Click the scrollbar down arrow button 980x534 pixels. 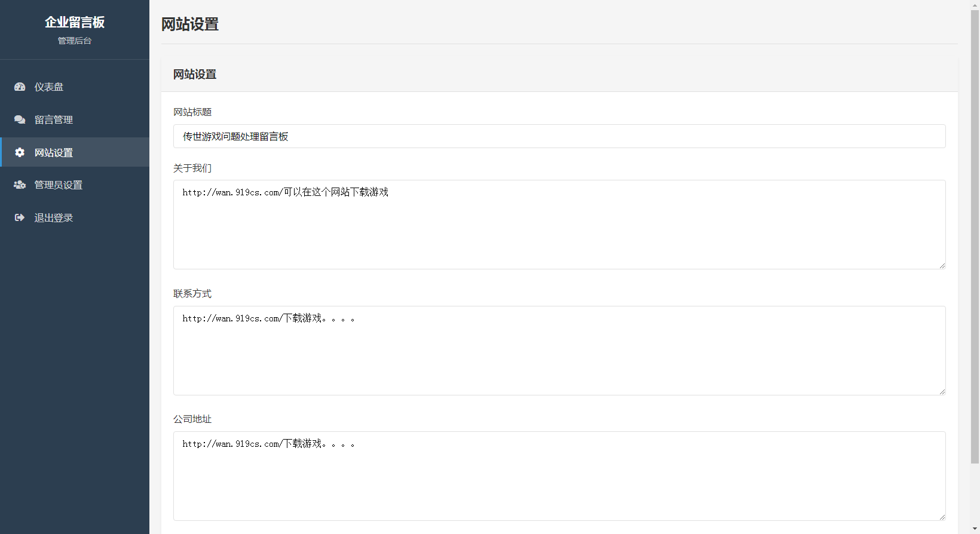point(975,530)
